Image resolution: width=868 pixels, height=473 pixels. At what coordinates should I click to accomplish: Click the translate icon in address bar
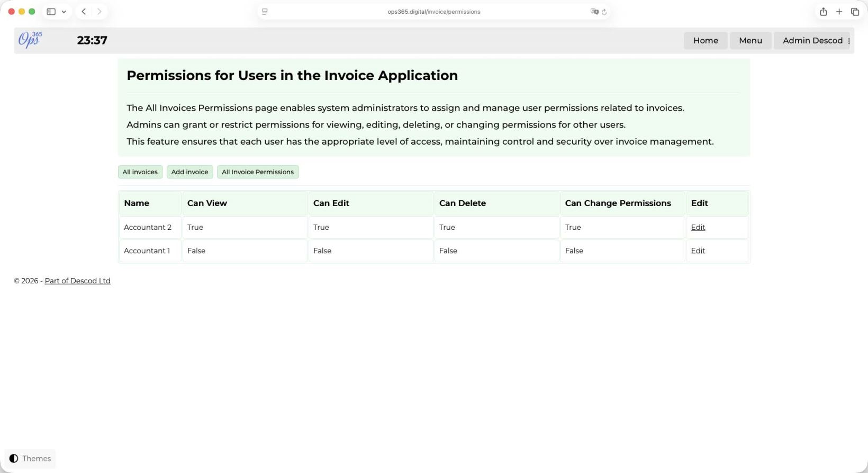point(594,12)
